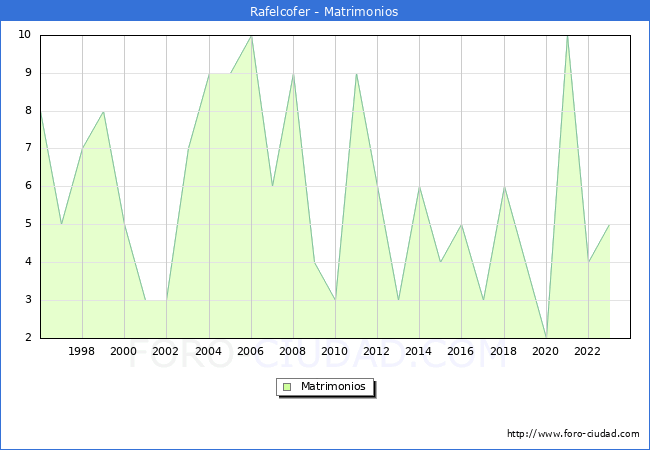Click the 2018 peak at value 6
650x450 pixels.
504,187
